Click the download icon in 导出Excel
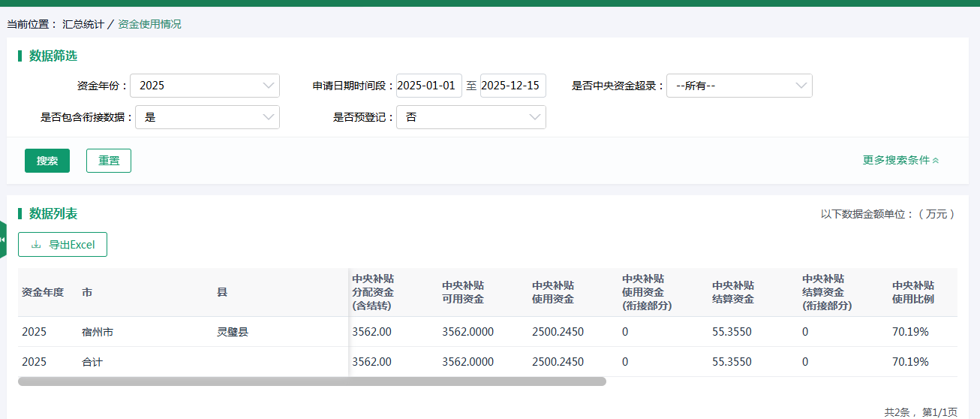The width and height of the screenshot is (980, 419). (36, 245)
